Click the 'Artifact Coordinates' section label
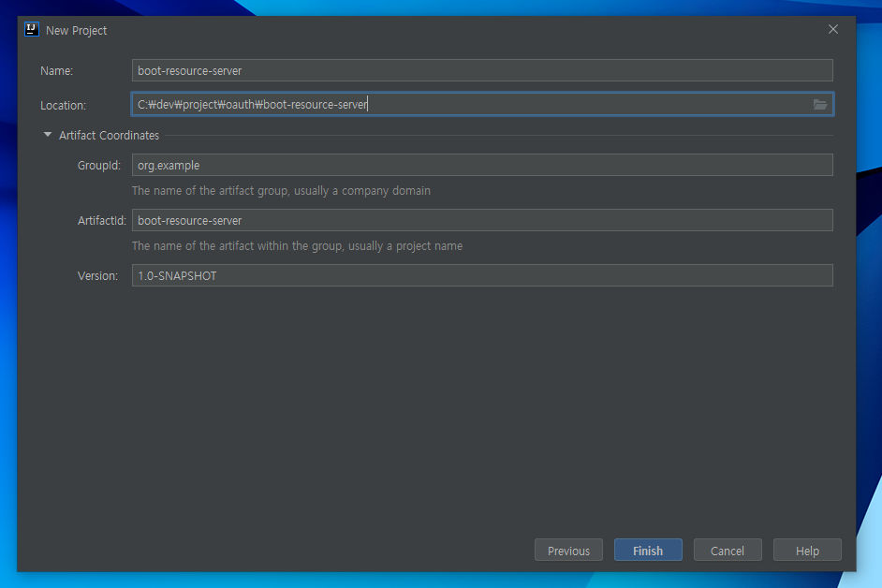 click(x=110, y=136)
